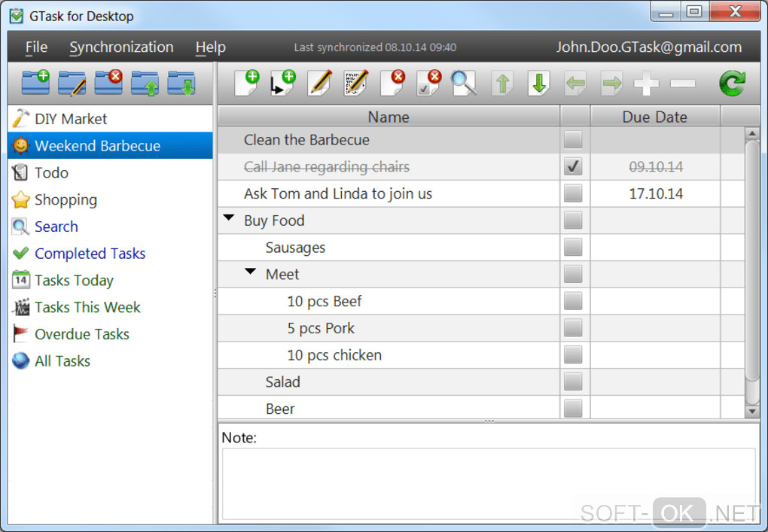Show Completed Tasks view
Screen dimensions: 768x532
(x=110, y=253)
